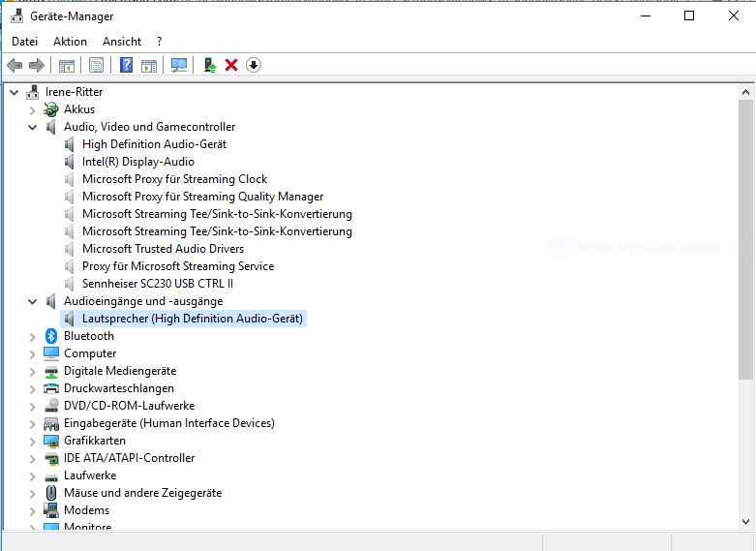Expand the Grafikkarten category
756x551 pixels.
(32, 441)
